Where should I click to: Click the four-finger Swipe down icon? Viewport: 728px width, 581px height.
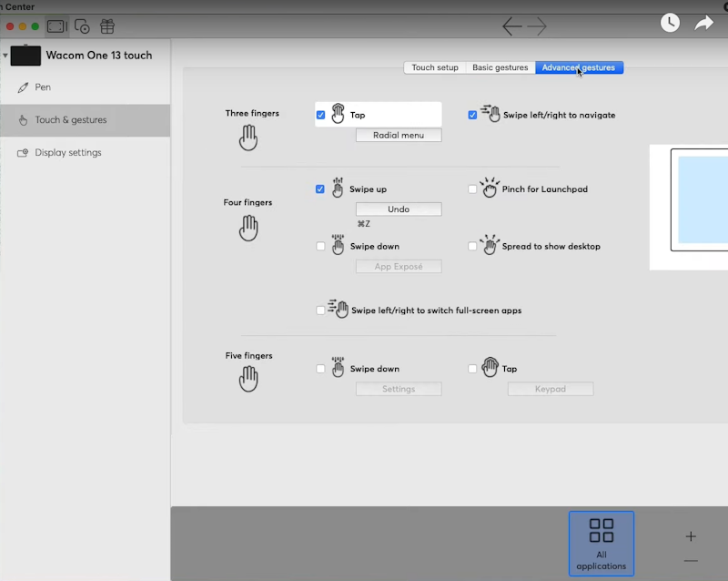338,244
